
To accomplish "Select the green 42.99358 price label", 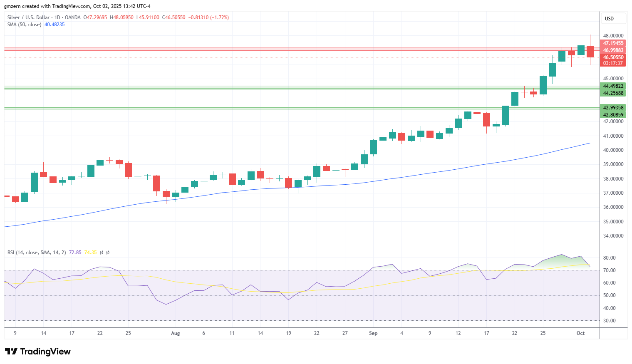I will (613, 108).
